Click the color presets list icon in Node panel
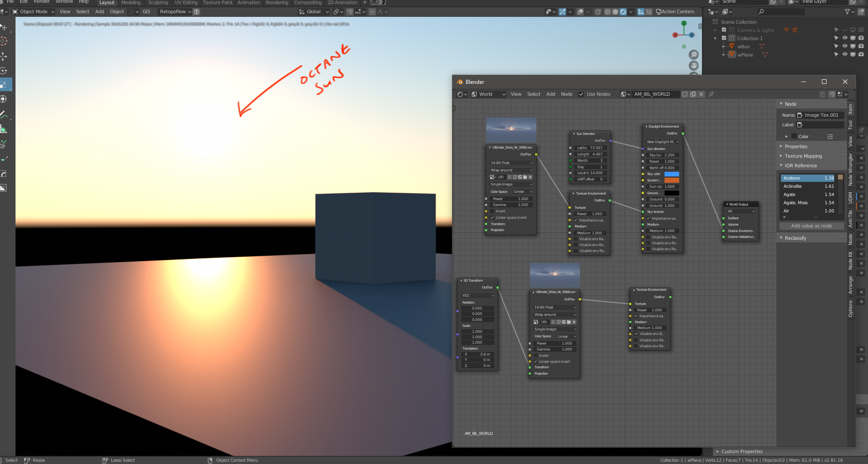 pos(830,136)
